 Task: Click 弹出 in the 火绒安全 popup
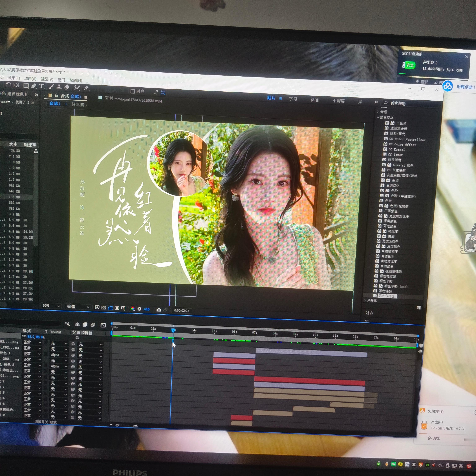pos(434,438)
